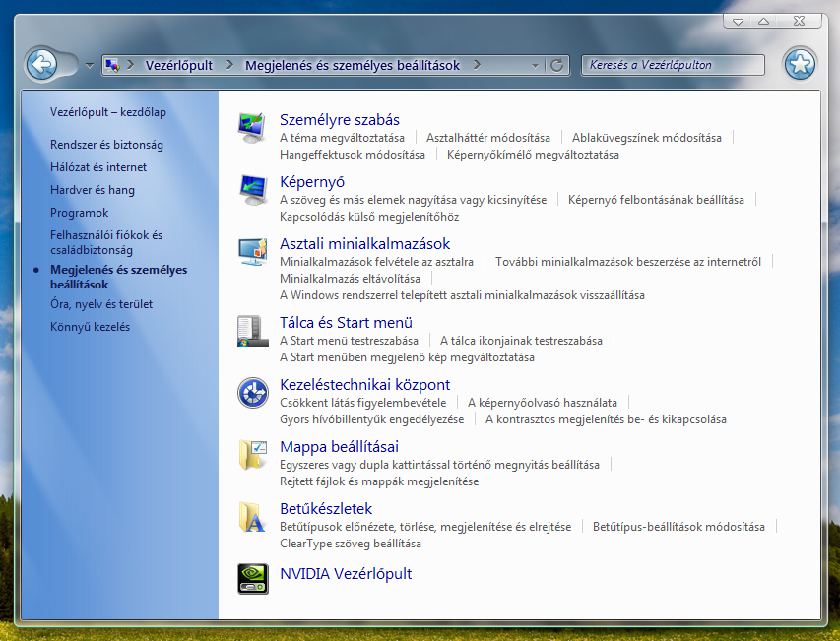
Task: Click Minialkalmazás eltávolítása
Action: [x=350, y=279]
